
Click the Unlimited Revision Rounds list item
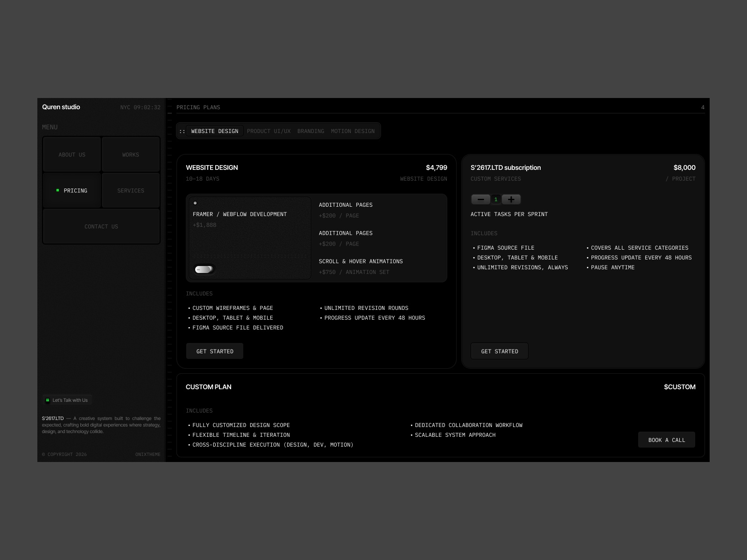click(364, 308)
